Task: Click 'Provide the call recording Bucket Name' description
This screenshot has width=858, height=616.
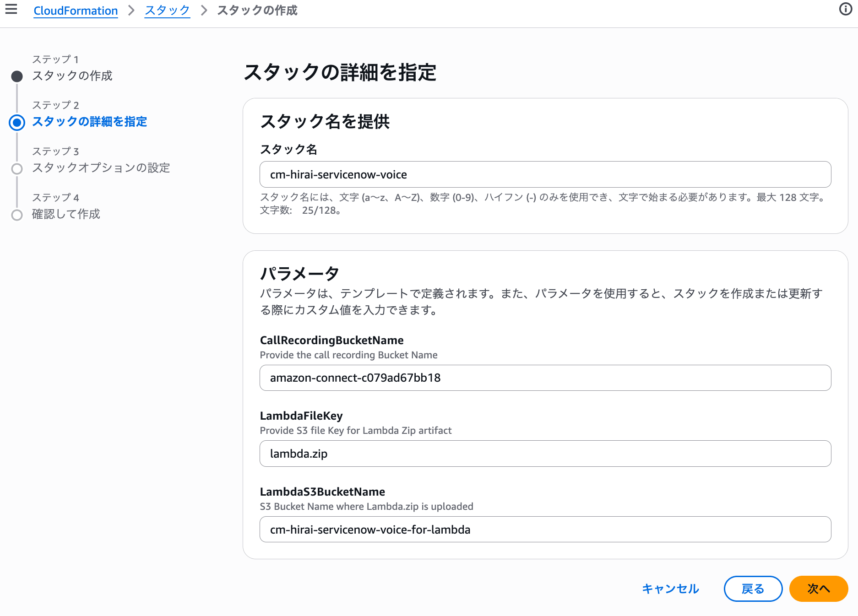Action: [348, 355]
